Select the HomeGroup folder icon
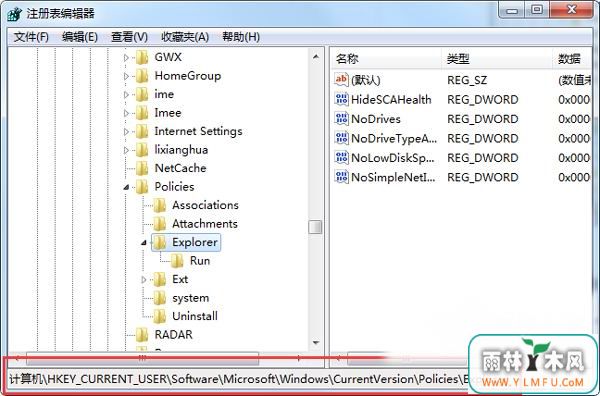 142,76
